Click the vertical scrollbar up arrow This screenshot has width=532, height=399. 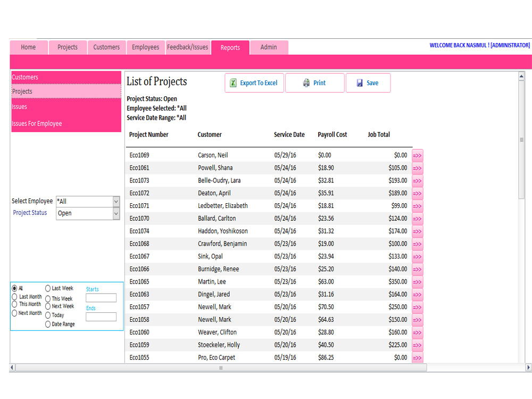coord(521,77)
